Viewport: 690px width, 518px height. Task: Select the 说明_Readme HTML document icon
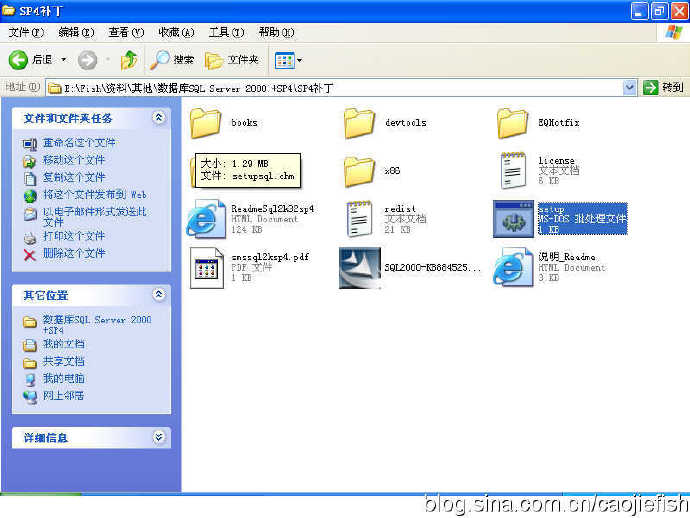point(513,267)
